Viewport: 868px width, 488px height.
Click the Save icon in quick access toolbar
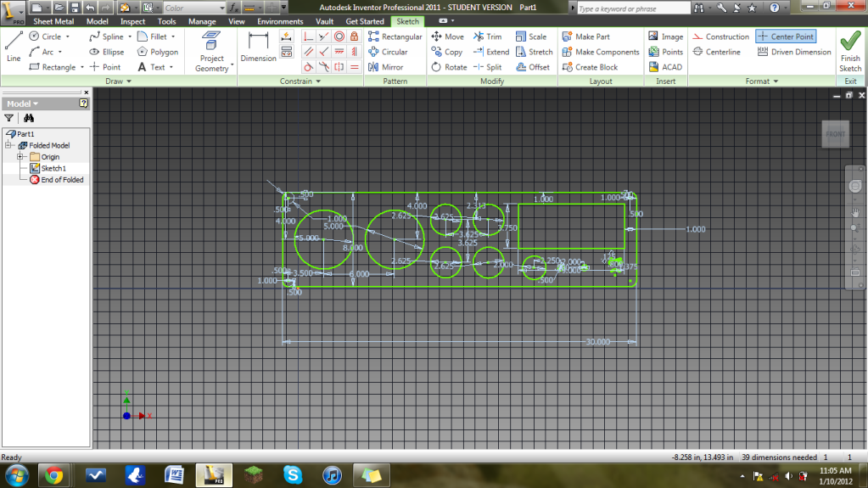pos(75,8)
